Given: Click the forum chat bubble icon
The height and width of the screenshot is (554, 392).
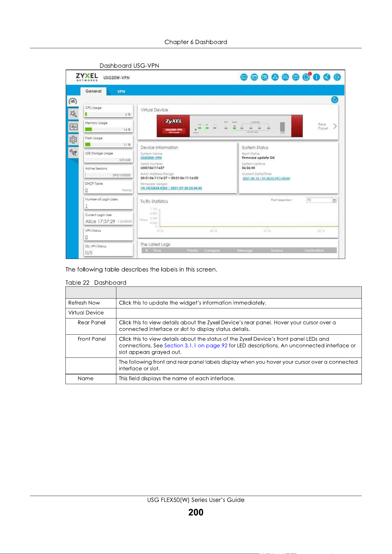Looking at the screenshot, I should tap(285, 77).
